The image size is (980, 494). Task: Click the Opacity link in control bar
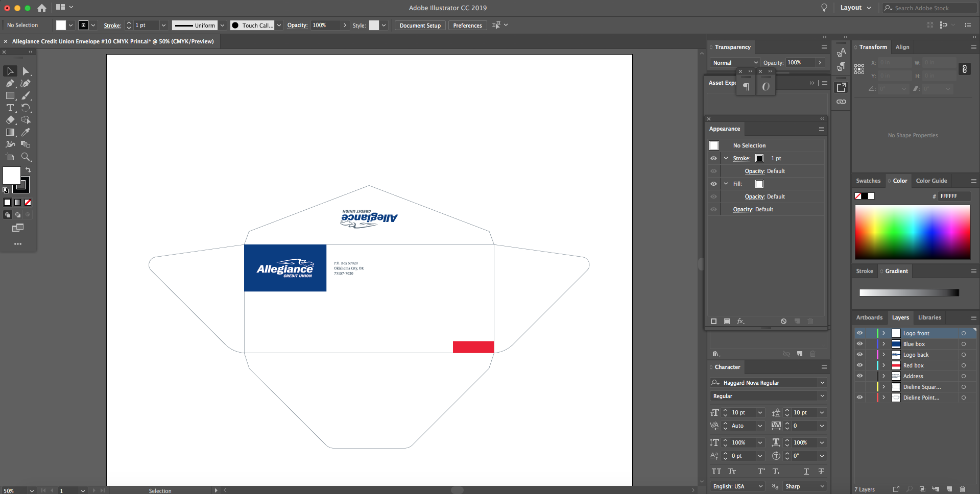click(x=297, y=25)
